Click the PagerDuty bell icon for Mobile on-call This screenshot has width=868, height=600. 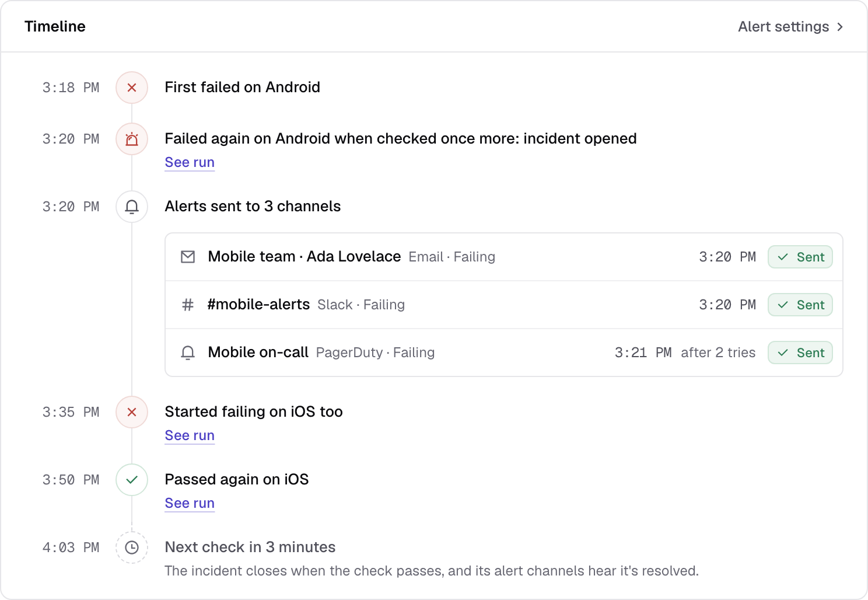(x=188, y=353)
